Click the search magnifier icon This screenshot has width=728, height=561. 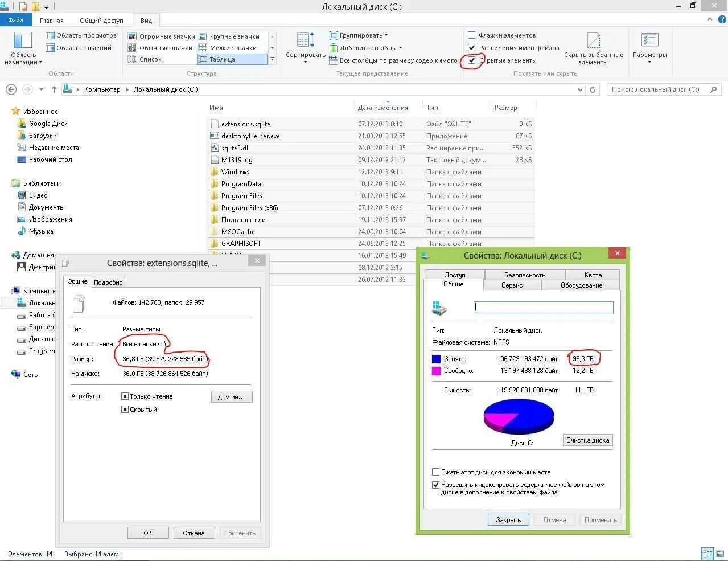click(713, 89)
